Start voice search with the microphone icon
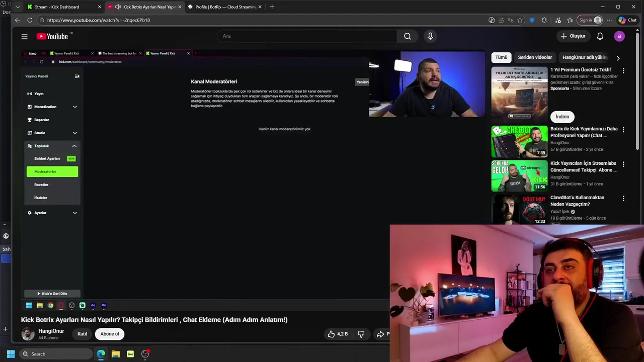Image resolution: width=644 pixels, height=362 pixels. tap(430, 36)
